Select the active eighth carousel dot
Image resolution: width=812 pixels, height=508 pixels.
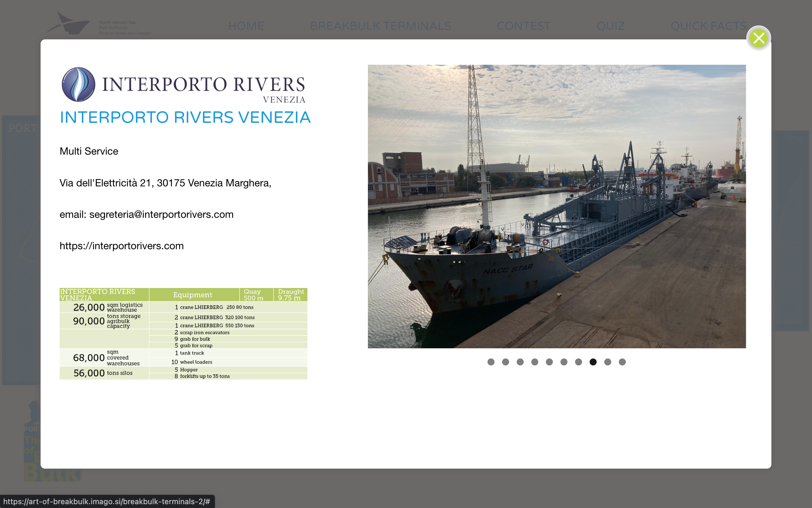tap(593, 362)
